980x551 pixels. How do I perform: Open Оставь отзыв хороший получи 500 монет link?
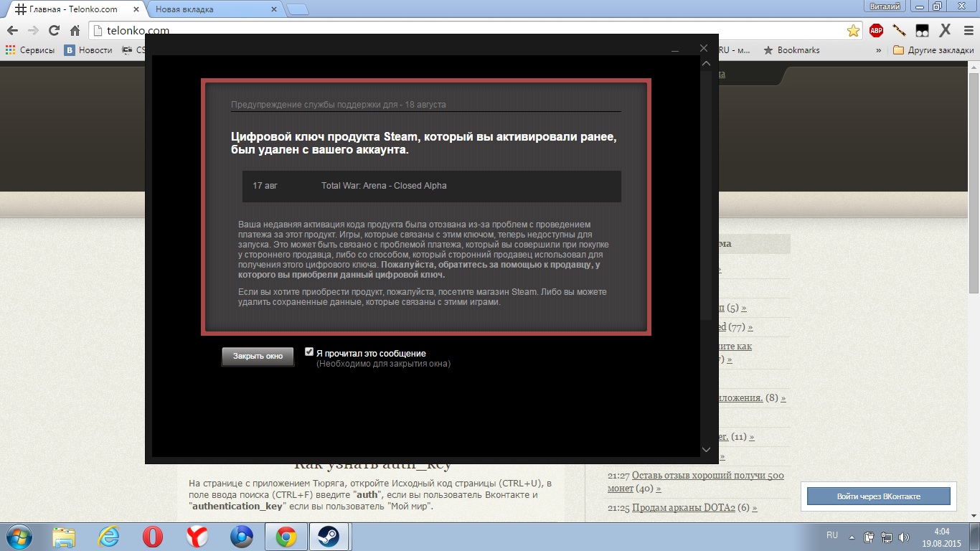(696, 481)
